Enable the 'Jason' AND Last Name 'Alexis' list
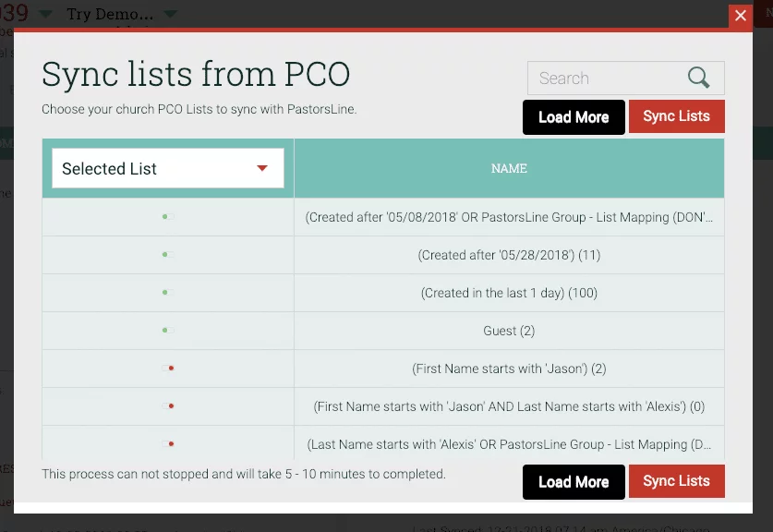The image size is (773, 532). click(167, 406)
